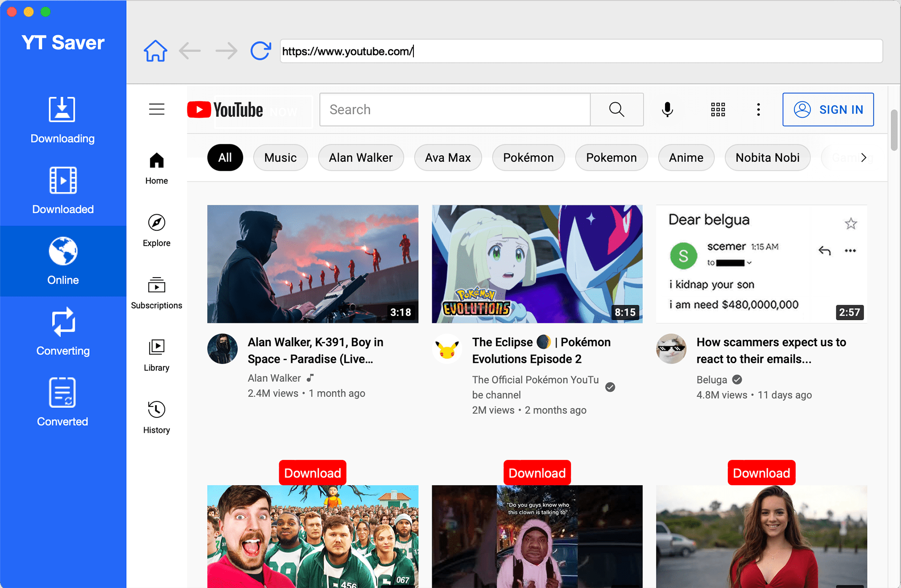Open History in YouTube sidebar
901x588 pixels.
157,418
